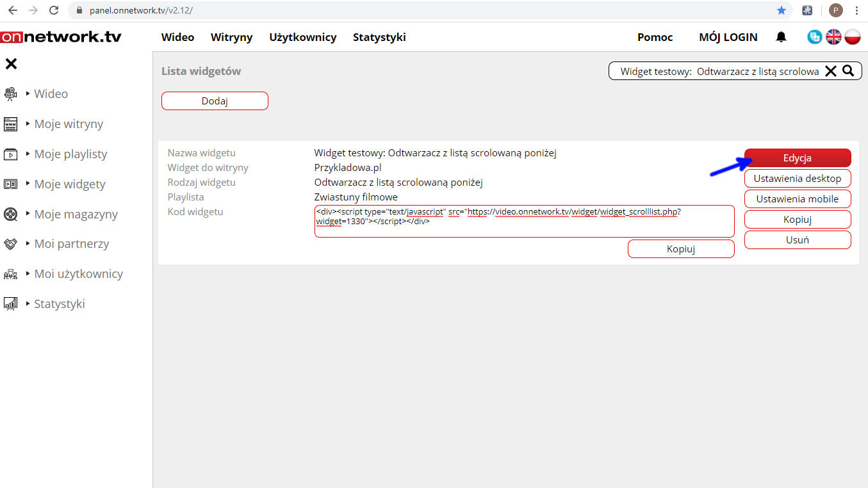The width and height of the screenshot is (868, 488).
Task: Click the Rodzaj widgetu label
Action: (x=201, y=183)
